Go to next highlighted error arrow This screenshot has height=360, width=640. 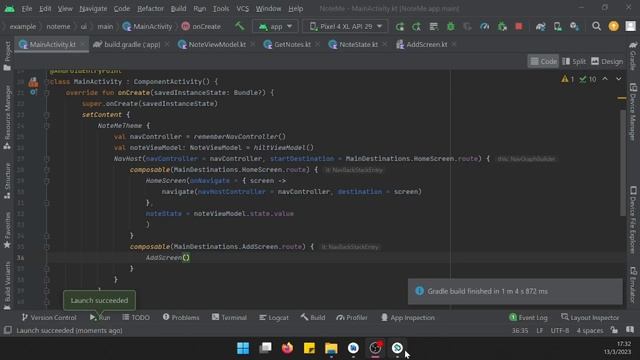pos(619,79)
